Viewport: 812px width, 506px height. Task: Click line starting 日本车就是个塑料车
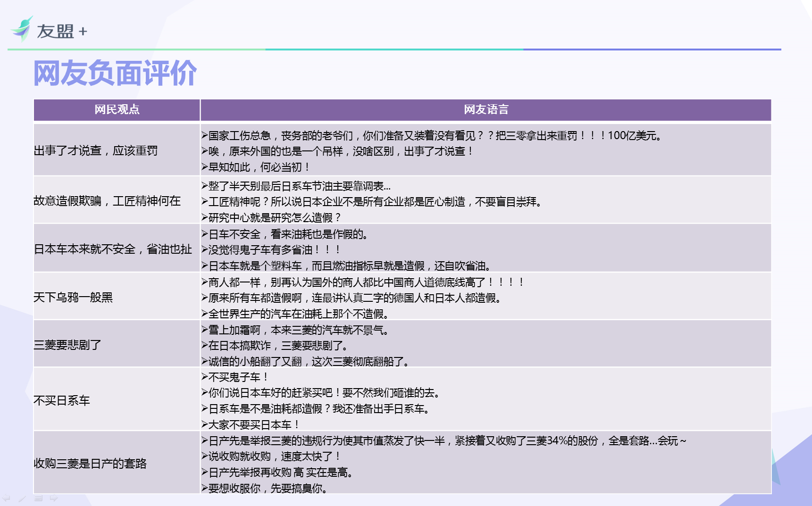[347, 266]
